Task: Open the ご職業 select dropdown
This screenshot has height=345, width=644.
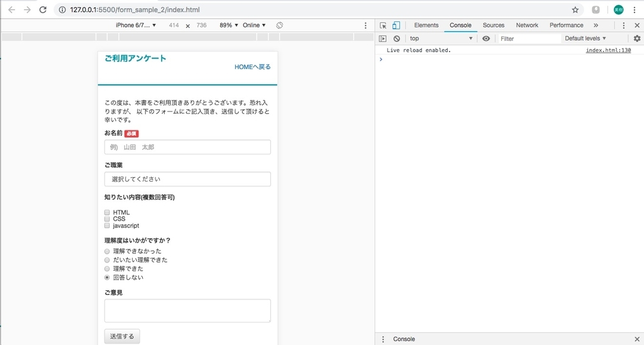Action: 187,179
